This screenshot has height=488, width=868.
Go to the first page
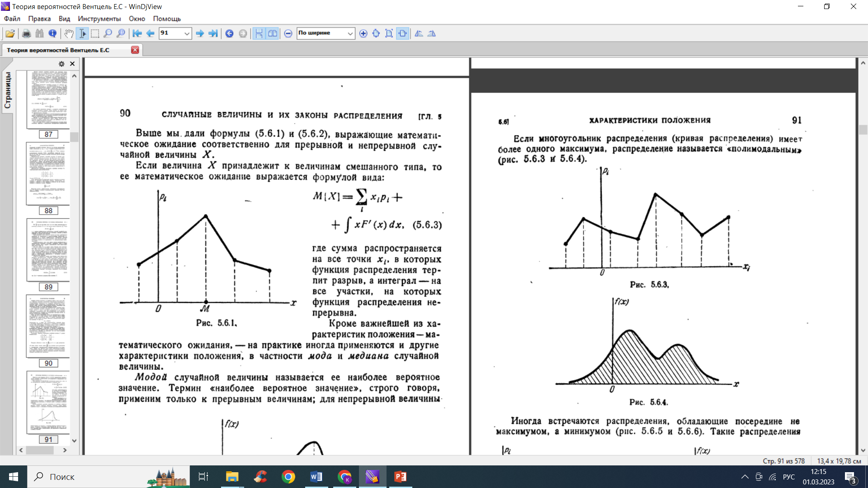[137, 33]
